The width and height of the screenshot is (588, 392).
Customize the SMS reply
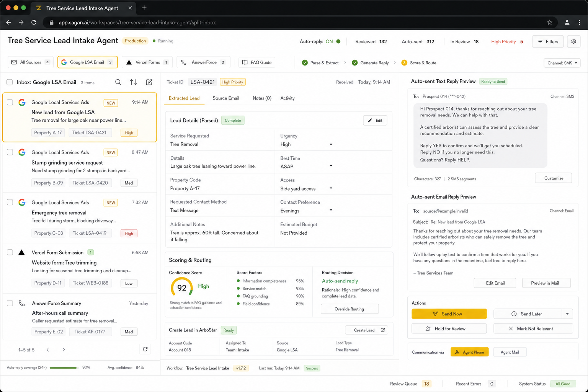click(554, 178)
